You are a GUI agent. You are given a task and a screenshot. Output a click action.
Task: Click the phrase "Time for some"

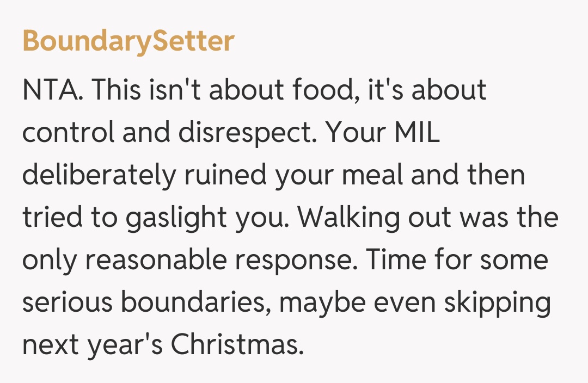click(x=456, y=260)
